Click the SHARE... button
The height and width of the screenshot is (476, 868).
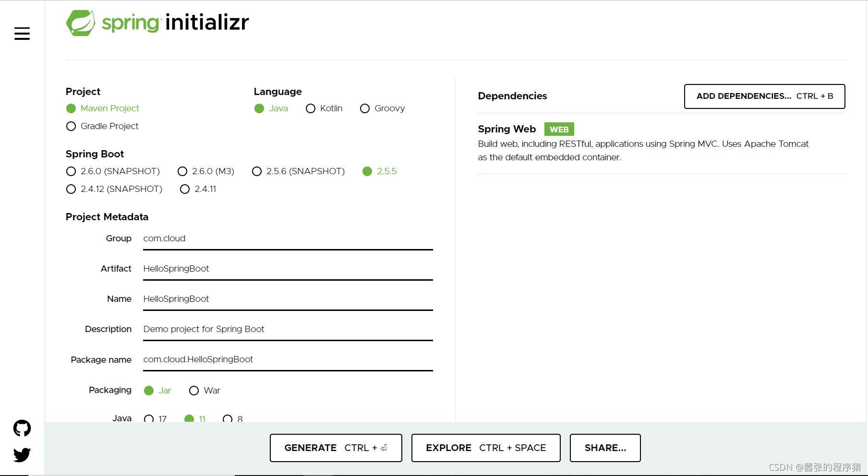click(605, 448)
